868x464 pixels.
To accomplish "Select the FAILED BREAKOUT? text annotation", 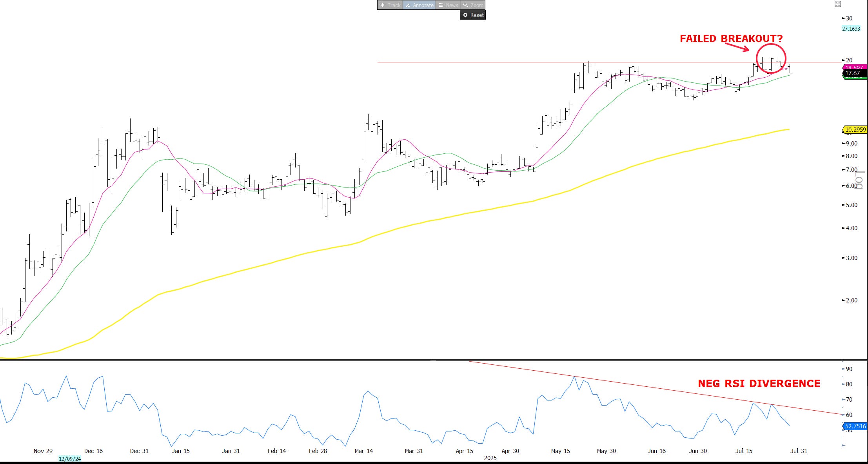I will (731, 38).
